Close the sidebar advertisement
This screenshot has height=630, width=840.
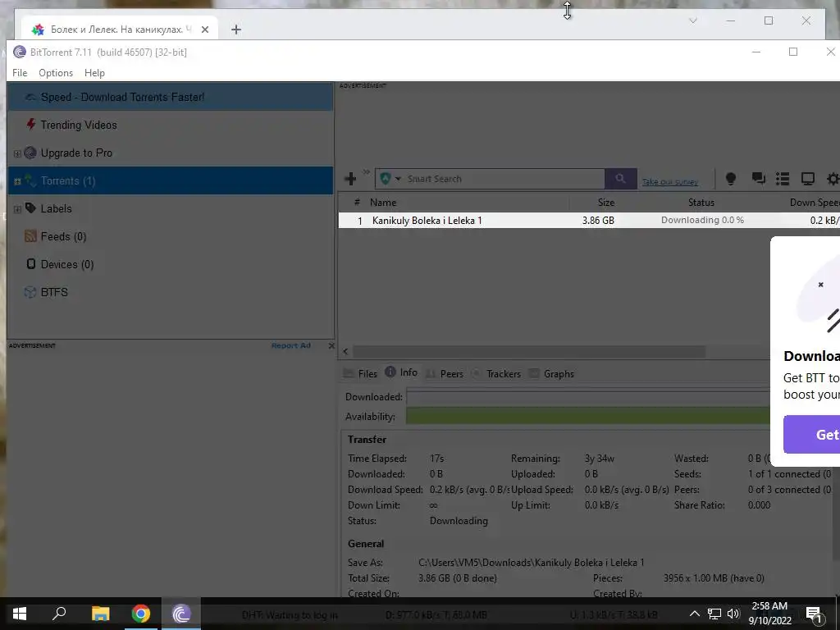coord(331,345)
